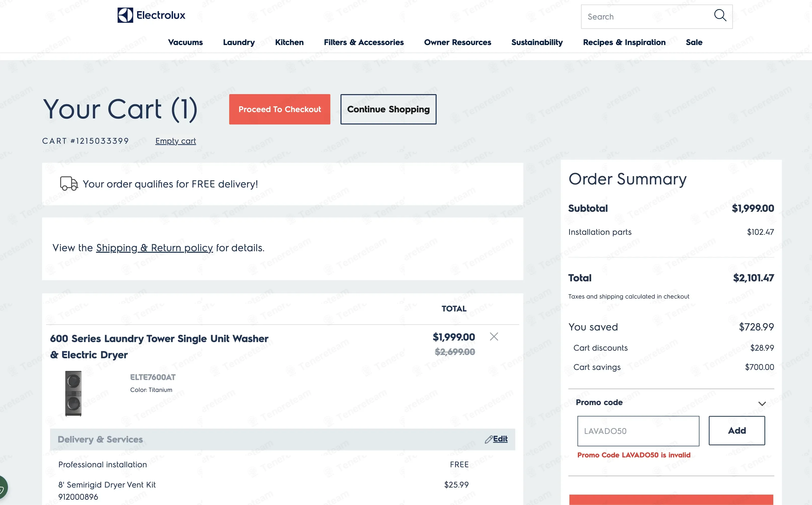Open Owner Resources menu

(457, 43)
